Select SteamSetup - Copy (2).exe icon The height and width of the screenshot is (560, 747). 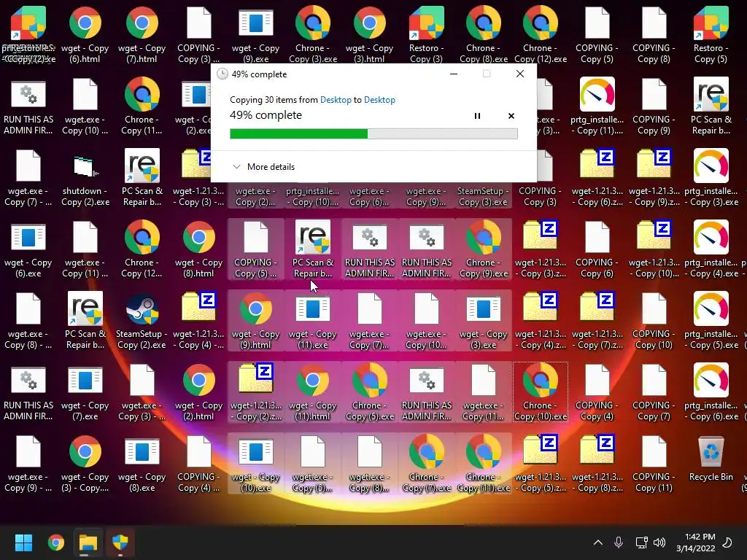pos(142,321)
